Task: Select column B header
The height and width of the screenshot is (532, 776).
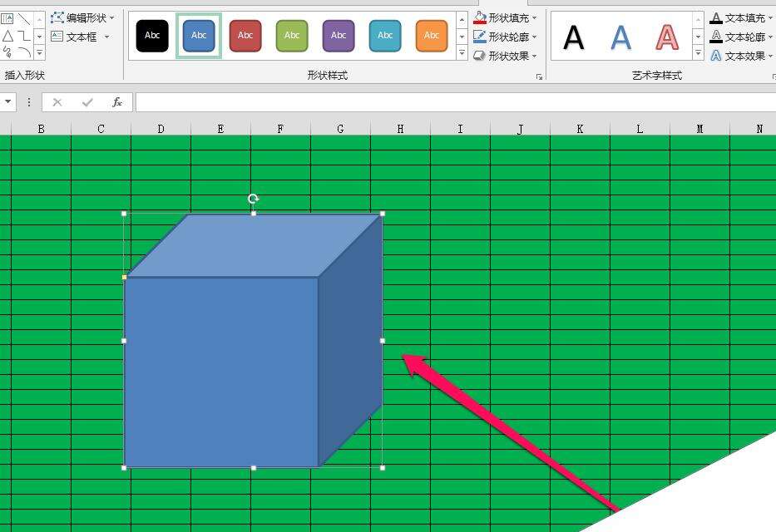Action: pyautogui.click(x=41, y=129)
